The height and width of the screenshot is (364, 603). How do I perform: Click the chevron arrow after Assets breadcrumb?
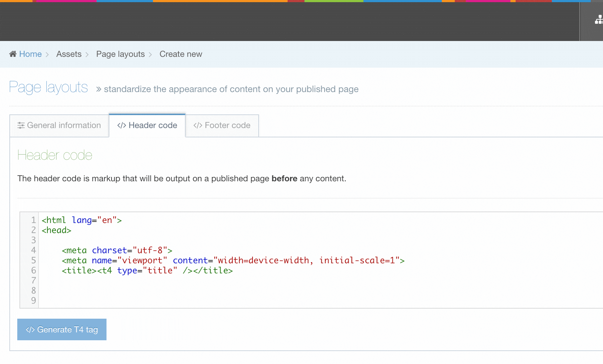(87, 55)
